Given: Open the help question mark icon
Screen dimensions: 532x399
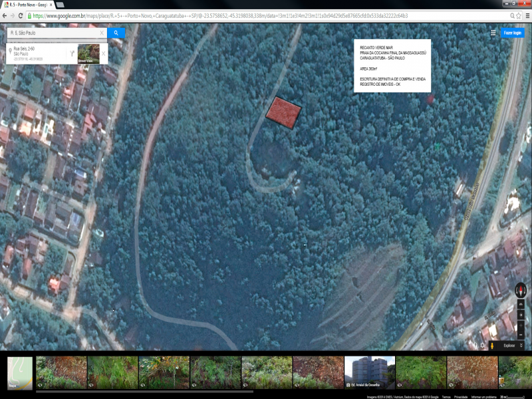Looking at the screenshot, I should [475, 346].
